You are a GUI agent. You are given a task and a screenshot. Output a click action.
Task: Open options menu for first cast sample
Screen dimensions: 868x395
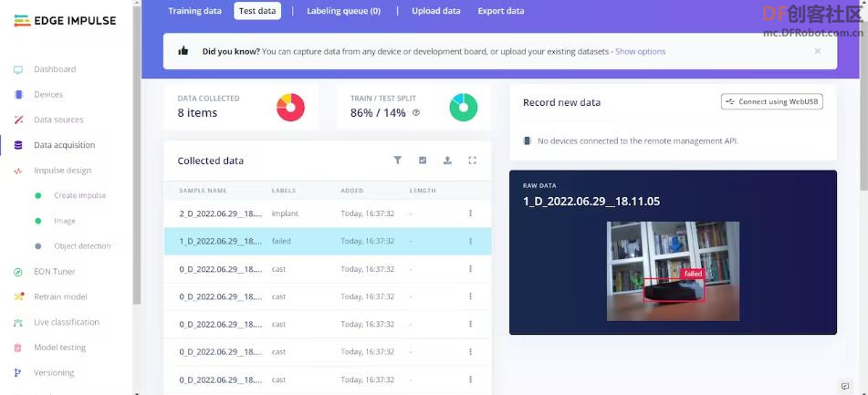pos(471,269)
